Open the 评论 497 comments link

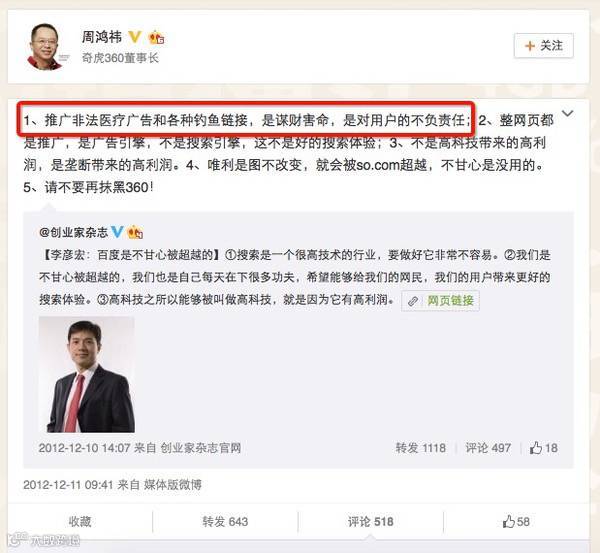[x=488, y=448]
